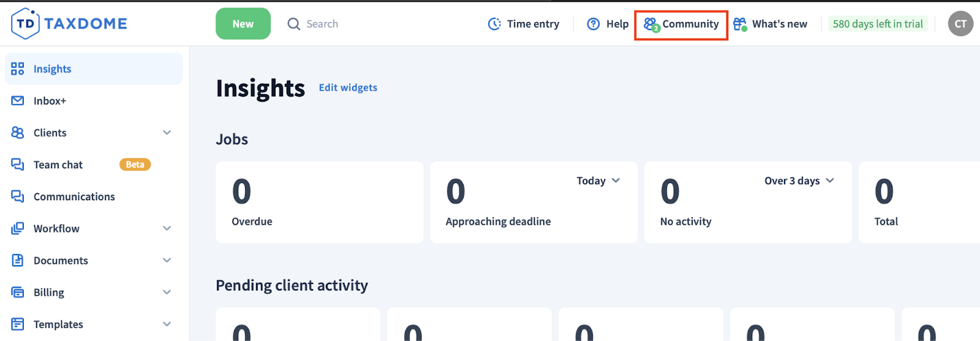This screenshot has width=980, height=341.
Task: Click the TaxDome logo icon
Action: point(25,24)
